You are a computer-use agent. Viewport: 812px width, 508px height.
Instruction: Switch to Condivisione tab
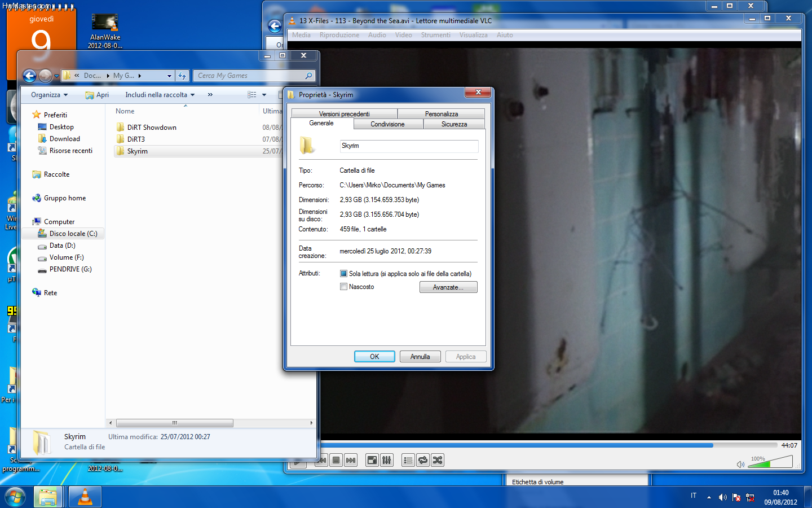point(387,124)
